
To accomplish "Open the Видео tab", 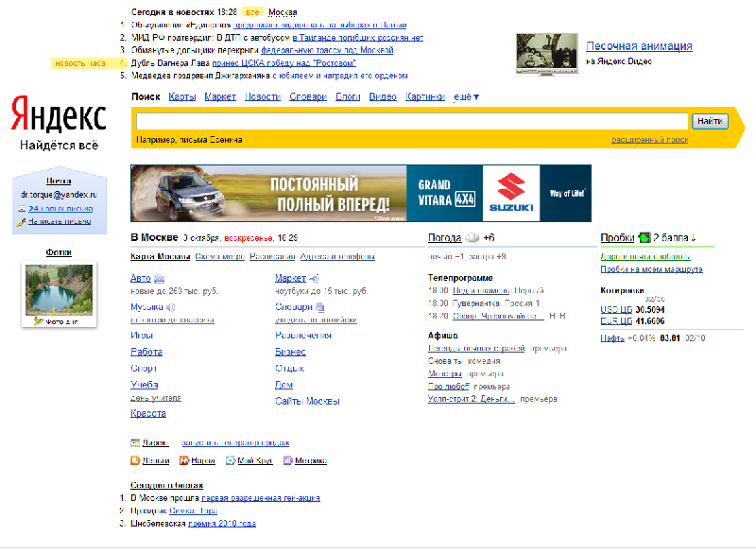I will point(383,97).
